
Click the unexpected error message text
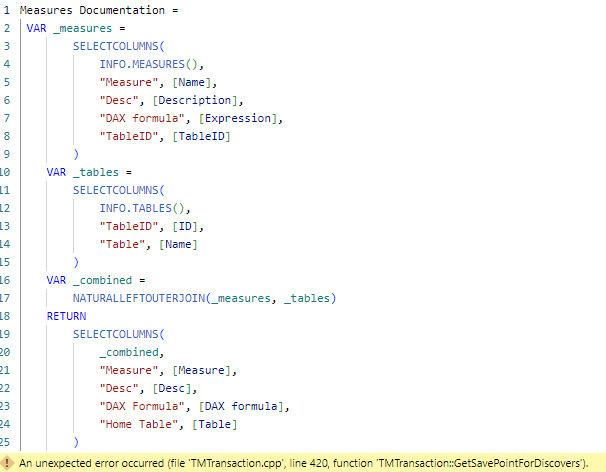click(303, 463)
